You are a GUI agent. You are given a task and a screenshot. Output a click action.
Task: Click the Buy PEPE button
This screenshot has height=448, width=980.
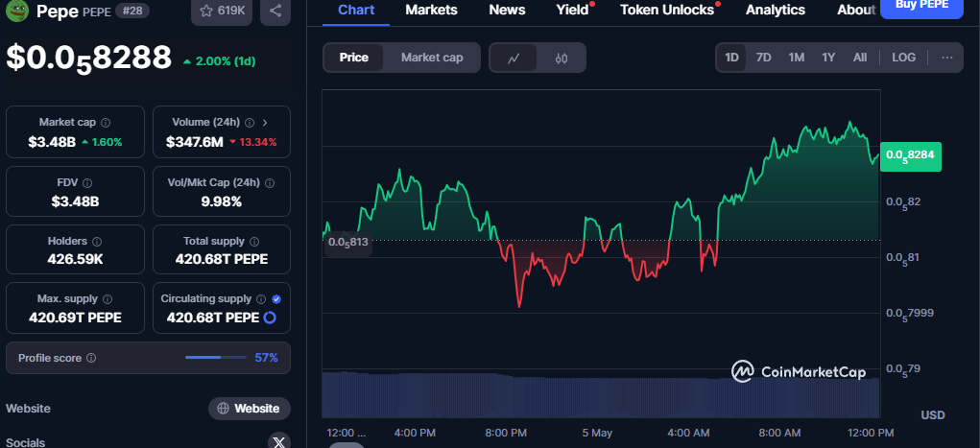click(921, 7)
